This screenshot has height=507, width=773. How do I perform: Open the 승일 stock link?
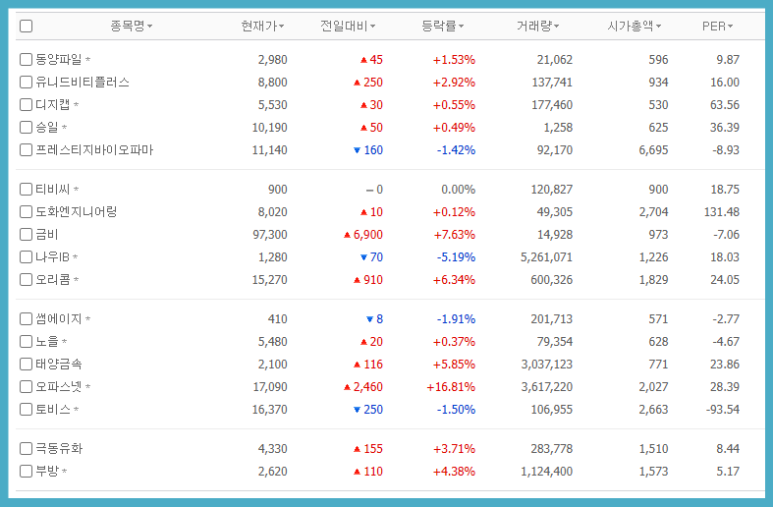pos(47,127)
